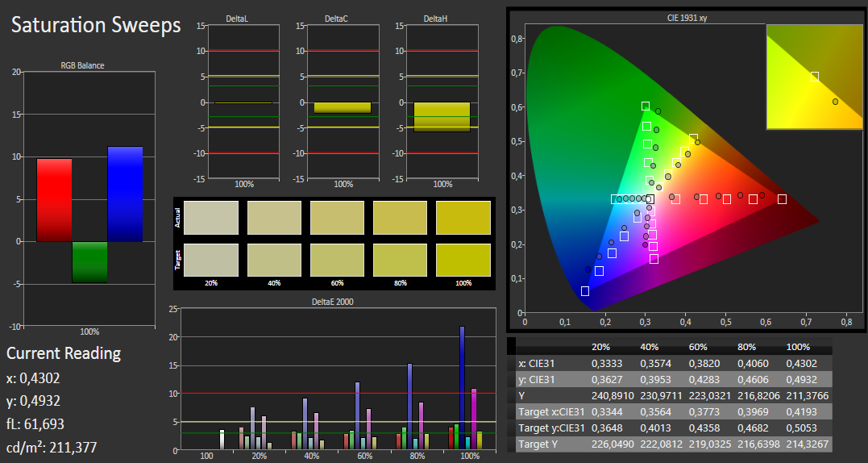
Task: Click the table value 0,4060
Action: [753, 363]
